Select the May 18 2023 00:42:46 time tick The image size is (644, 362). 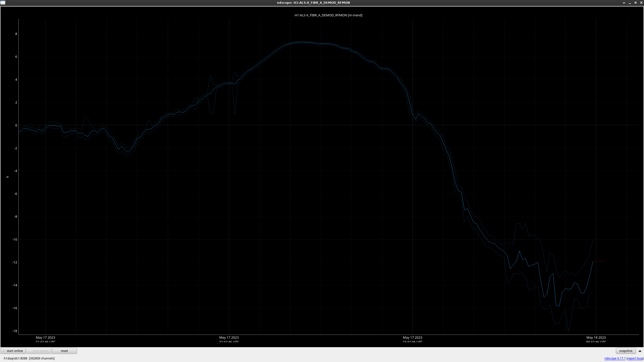tap(596, 339)
